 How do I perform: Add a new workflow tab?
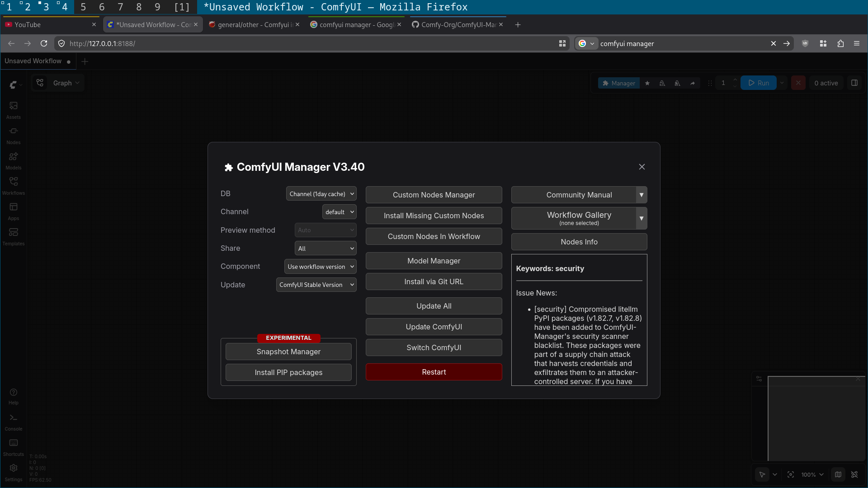(x=85, y=61)
